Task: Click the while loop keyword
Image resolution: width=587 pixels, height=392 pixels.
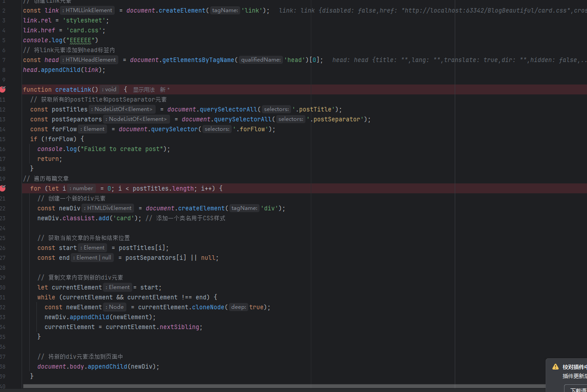Action: click(46, 297)
